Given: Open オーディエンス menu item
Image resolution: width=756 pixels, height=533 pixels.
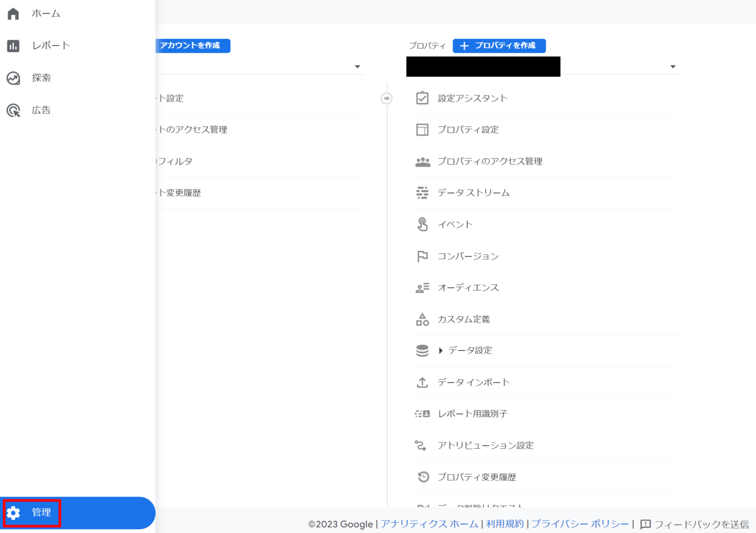Looking at the screenshot, I should click(468, 288).
